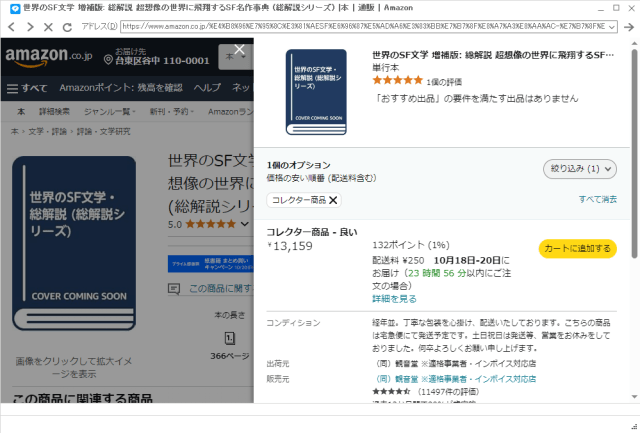Click the 132ポイント (1%) text
This screenshot has height=433, width=640.
pos(411,245)
